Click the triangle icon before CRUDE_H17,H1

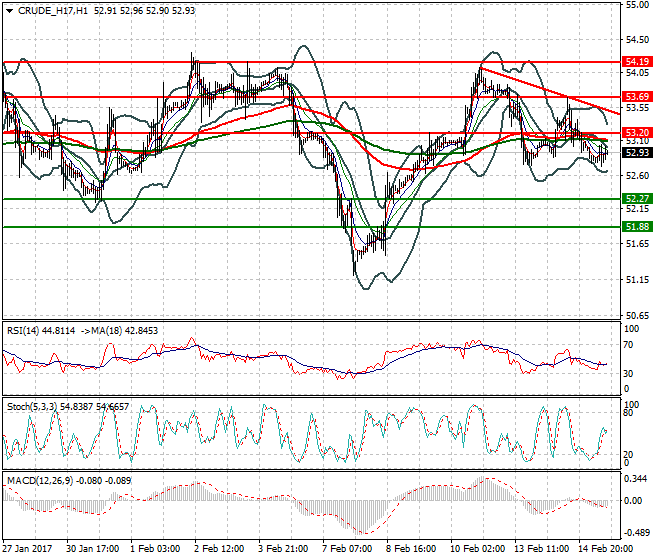[x=9, y=11]
